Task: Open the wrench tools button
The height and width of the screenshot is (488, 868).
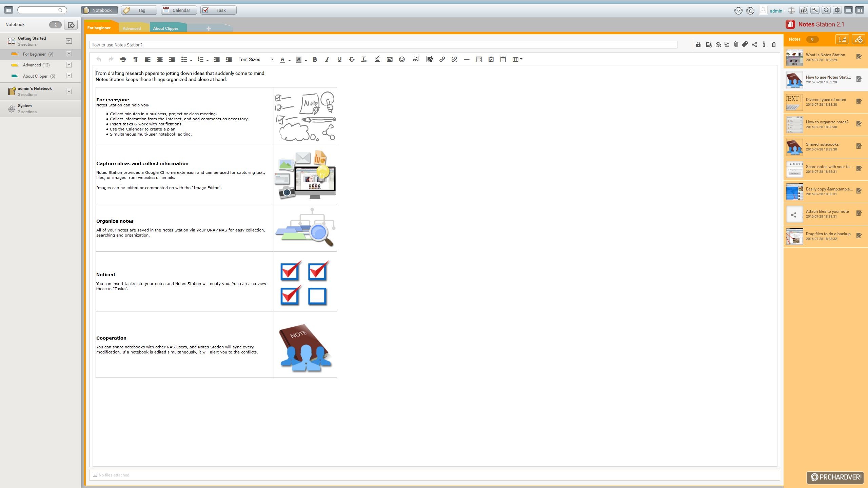Action: point(815,10)
